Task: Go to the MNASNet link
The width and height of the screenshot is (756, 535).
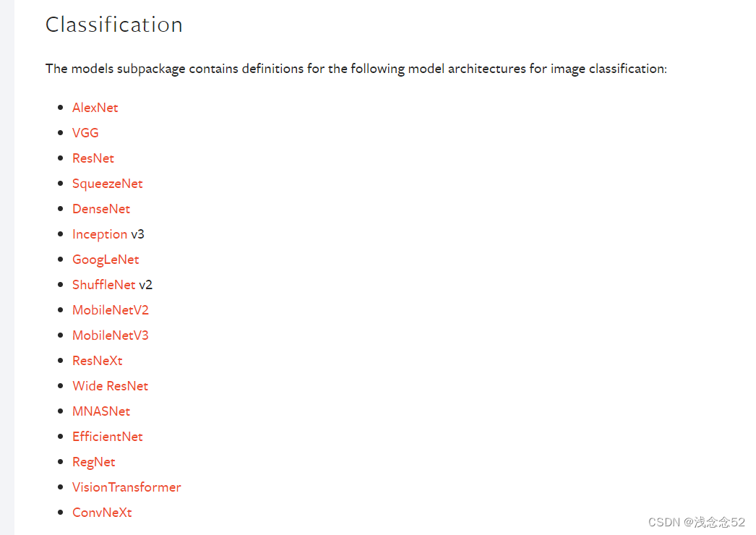Action: (101, 411)
